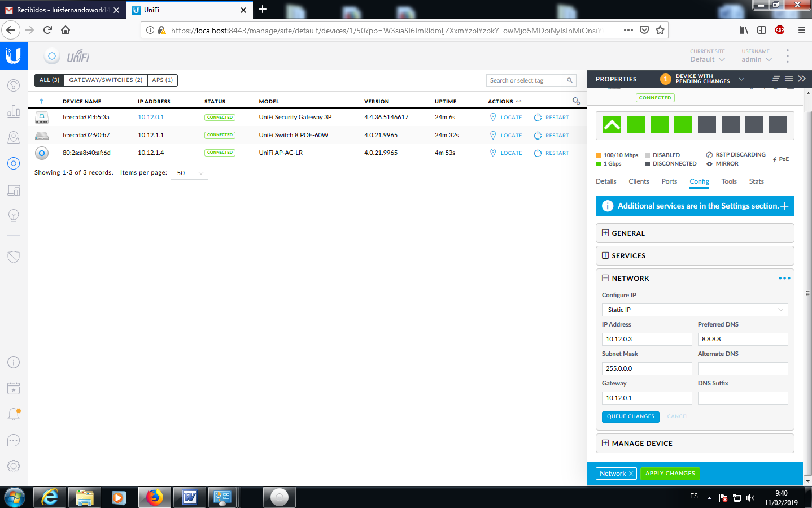Viewport: 812px width, 508px height.
Task: Select the ALL (3) devices tab
Action: pos(49,80)
